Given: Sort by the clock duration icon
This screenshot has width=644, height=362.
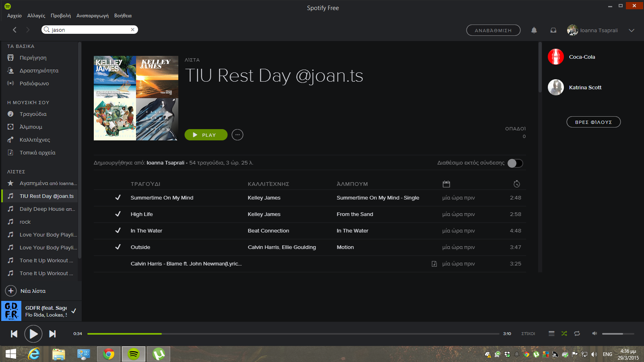Looking at the screenshot, I should (517, 184).
